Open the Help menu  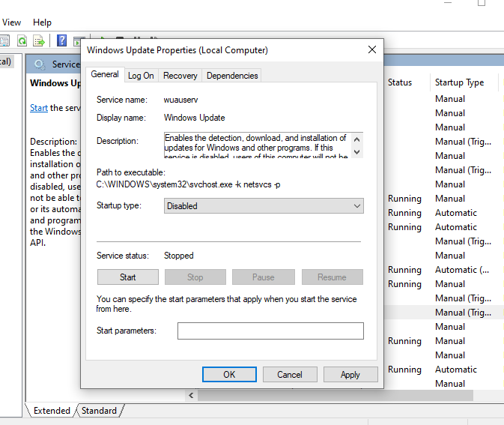click(42, 22)
